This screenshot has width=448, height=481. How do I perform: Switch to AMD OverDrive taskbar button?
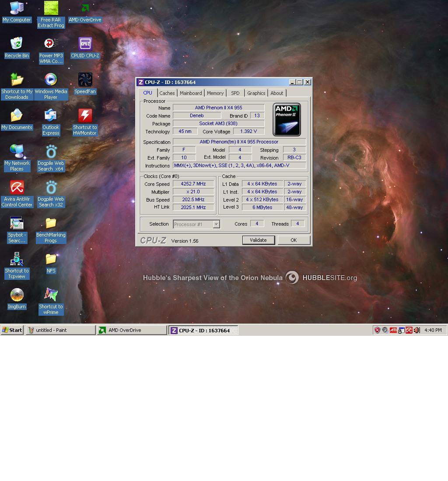132,330
